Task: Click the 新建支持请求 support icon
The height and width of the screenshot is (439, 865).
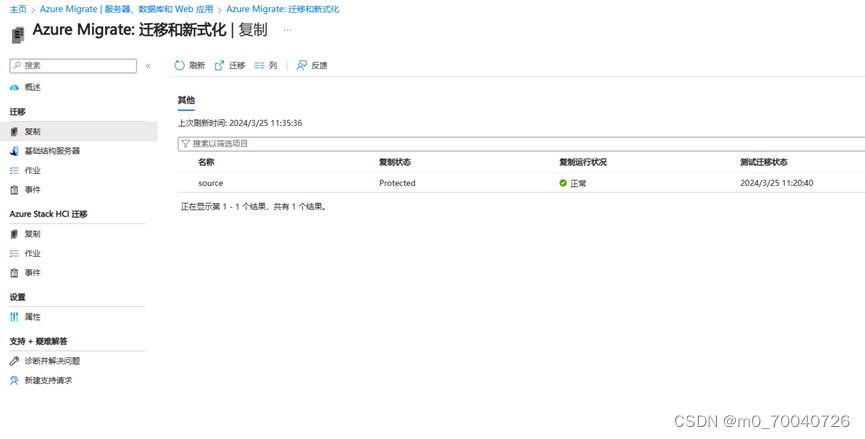Action: click(14, 381)
